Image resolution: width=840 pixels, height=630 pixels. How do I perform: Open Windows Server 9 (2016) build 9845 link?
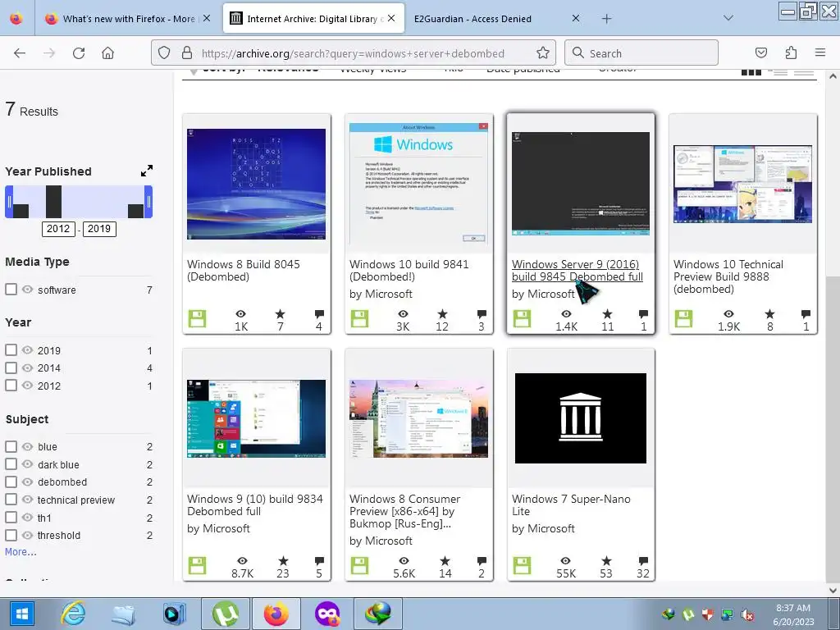pos(577,271)
